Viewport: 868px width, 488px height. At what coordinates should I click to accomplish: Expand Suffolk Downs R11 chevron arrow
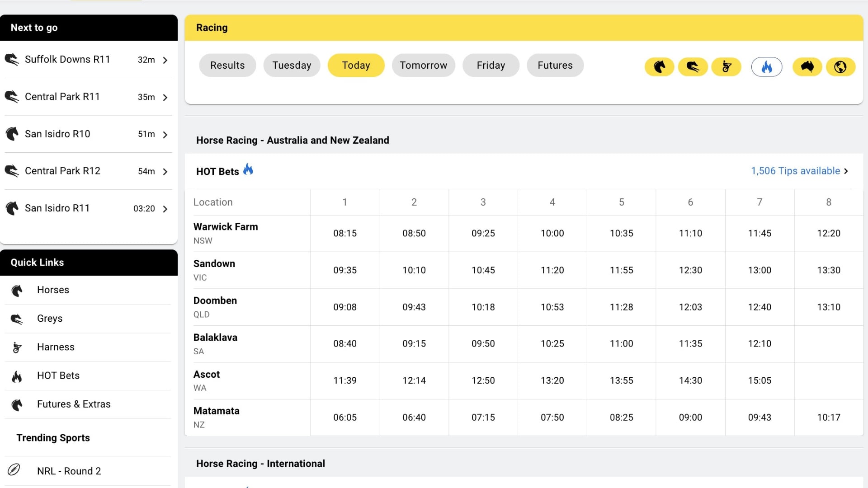coord(165,60)
